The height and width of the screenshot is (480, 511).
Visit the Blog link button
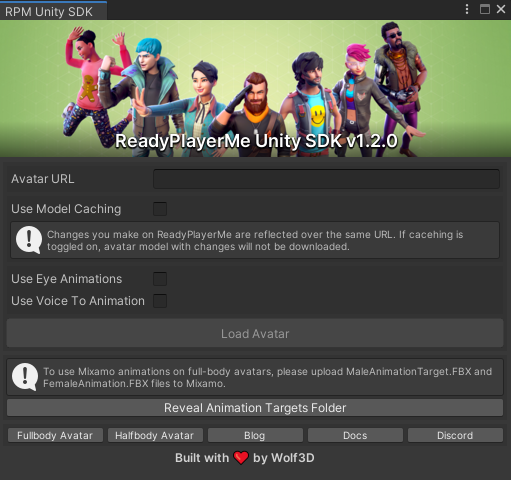(x=255, y=435)
